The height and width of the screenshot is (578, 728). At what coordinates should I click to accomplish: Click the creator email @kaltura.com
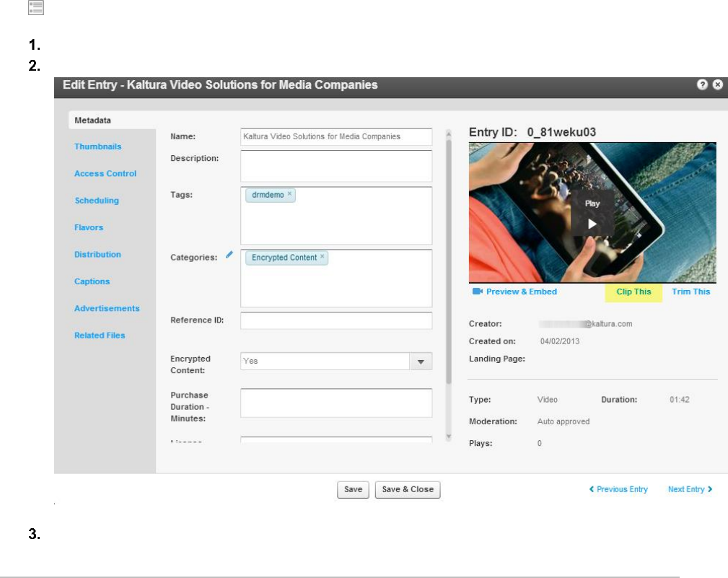point(585,323)
